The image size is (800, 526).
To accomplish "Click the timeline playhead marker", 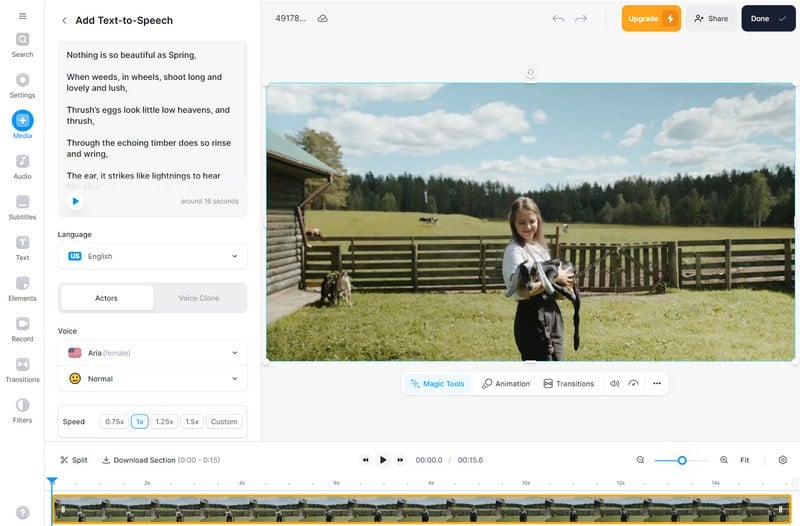I will [x=52, y=481].
